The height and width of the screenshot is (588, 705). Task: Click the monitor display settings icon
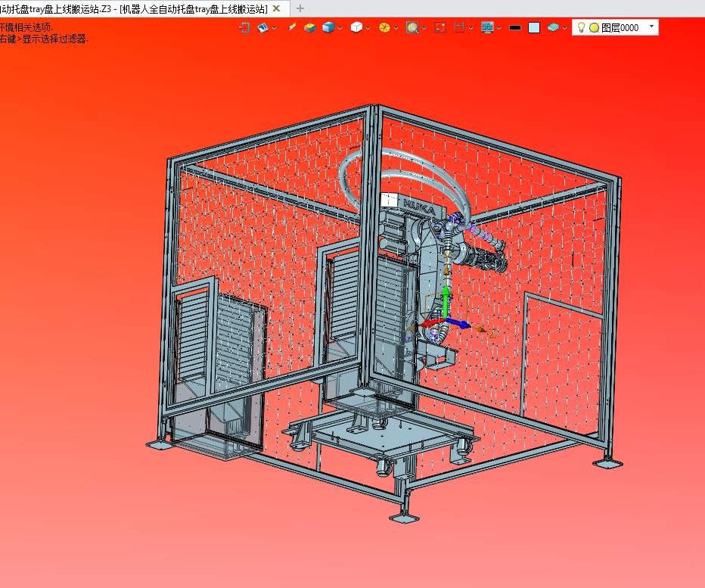coord(487,28)
